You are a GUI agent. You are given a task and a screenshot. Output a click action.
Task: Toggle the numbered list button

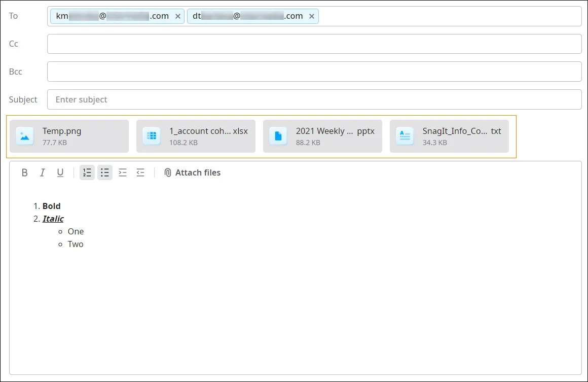[87, 172]
